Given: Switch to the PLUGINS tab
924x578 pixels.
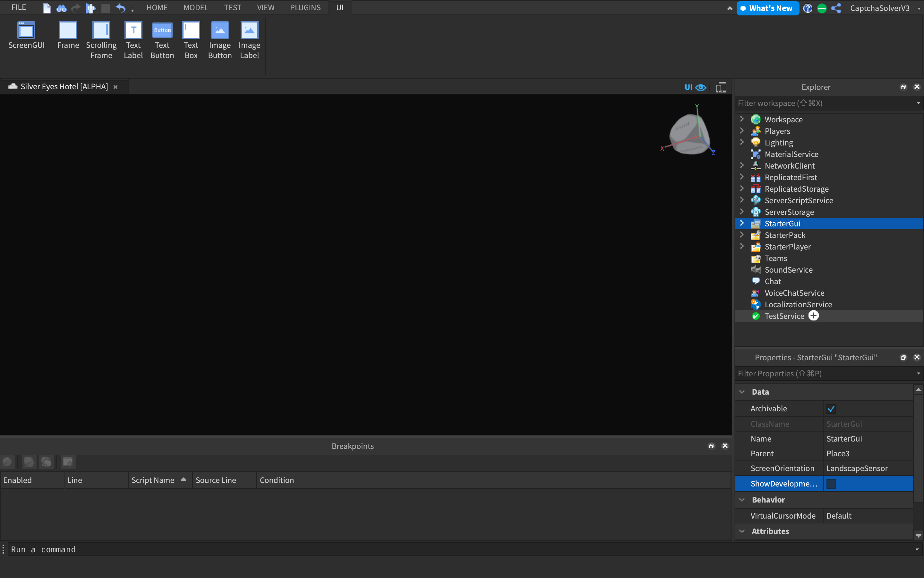Looking at the screenshot, I should [305, 8].
